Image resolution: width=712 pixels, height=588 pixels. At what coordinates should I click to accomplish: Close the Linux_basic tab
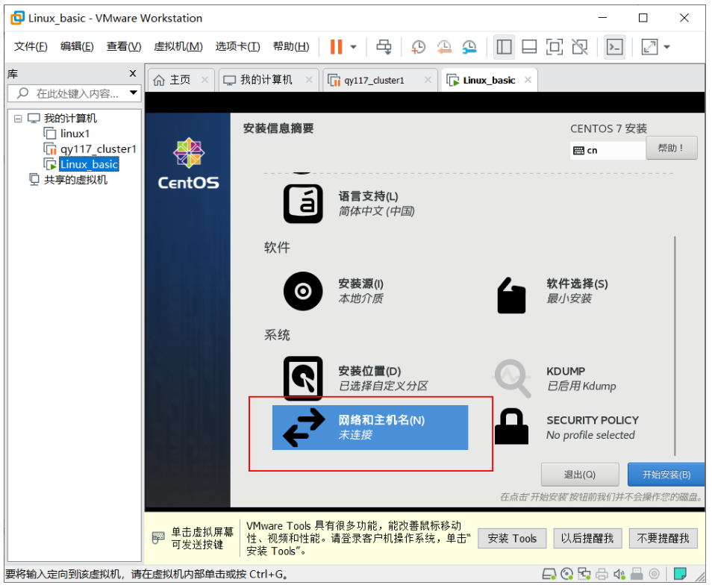(528, 80)
